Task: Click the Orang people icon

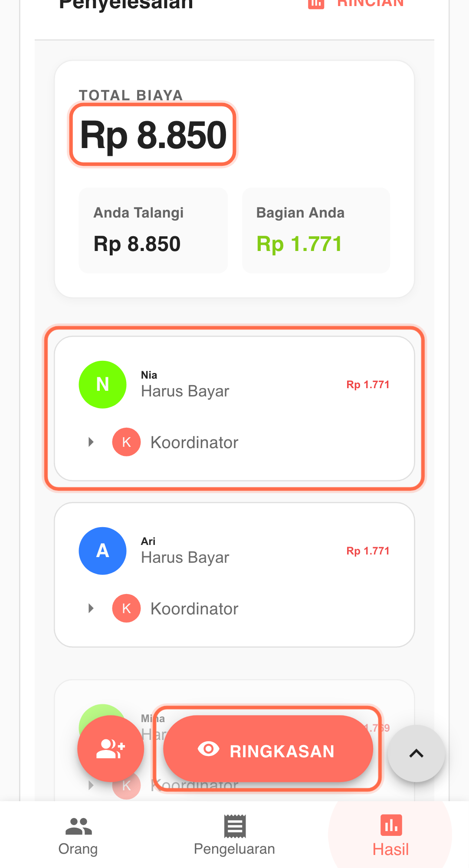Action: [78, 826]
